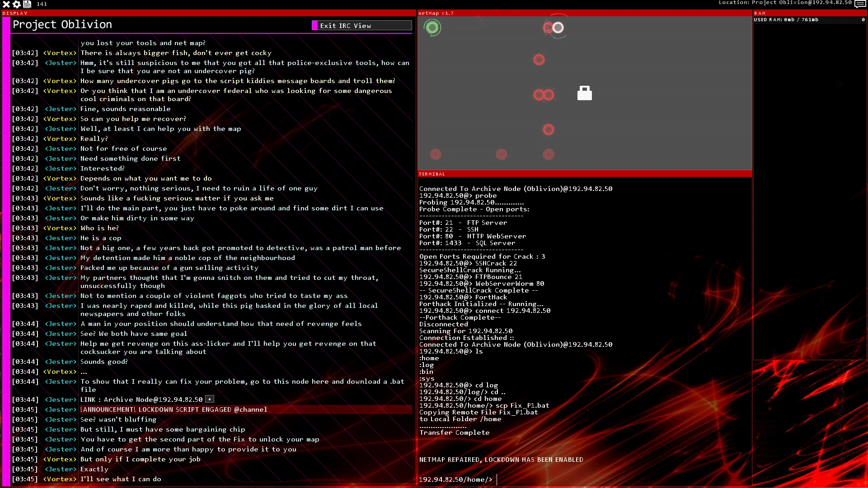Viewport: 868px width, 488px height.
Task: Select the white highlighted node on the netMap
Action: tap(558, 28)
